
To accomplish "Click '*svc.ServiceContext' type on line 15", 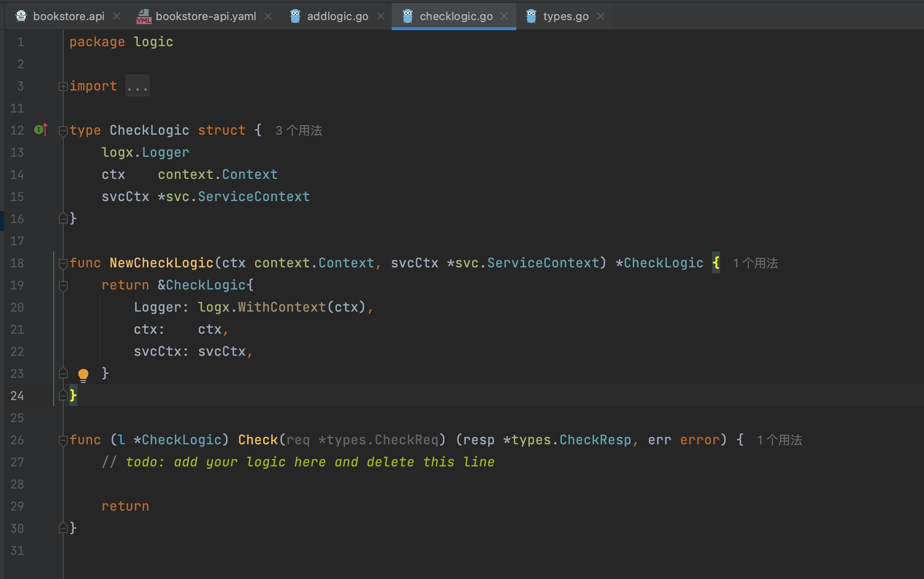I will point(234,197).
